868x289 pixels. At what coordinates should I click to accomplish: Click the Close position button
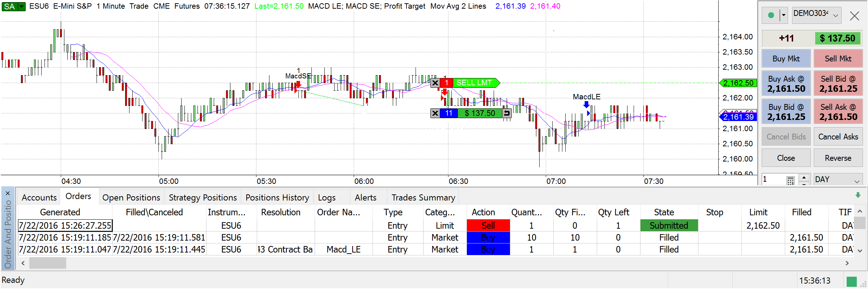pos(786,158)
